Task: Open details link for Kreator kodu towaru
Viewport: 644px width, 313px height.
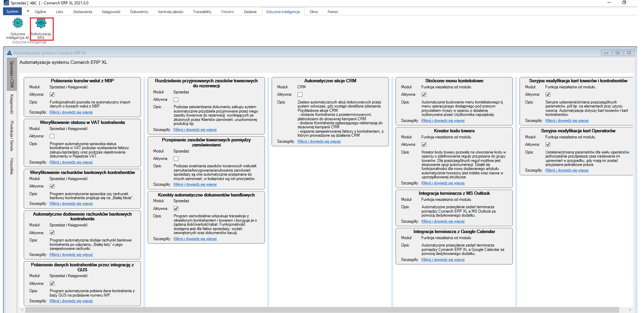Action: [443, 183]
